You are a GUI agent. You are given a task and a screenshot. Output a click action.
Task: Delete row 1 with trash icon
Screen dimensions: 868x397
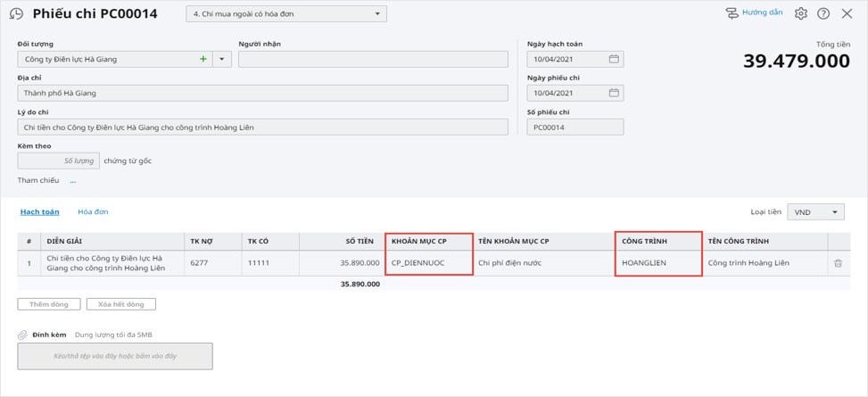[838, 263]
